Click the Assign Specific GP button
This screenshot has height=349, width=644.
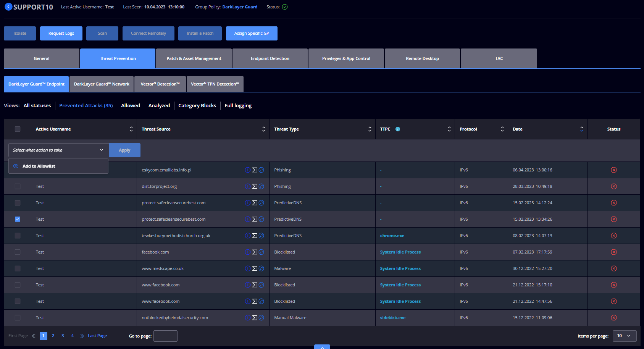click(252, 33)
